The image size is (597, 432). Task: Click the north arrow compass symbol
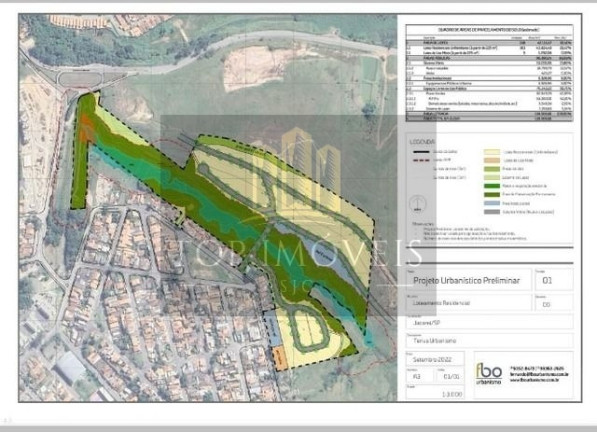point(418,203)
